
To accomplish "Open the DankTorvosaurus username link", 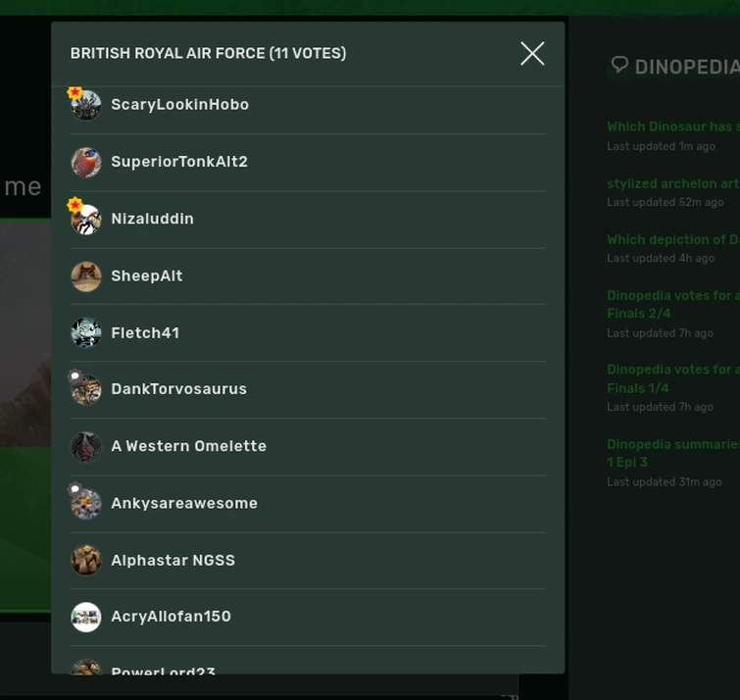I will (178, 389).
